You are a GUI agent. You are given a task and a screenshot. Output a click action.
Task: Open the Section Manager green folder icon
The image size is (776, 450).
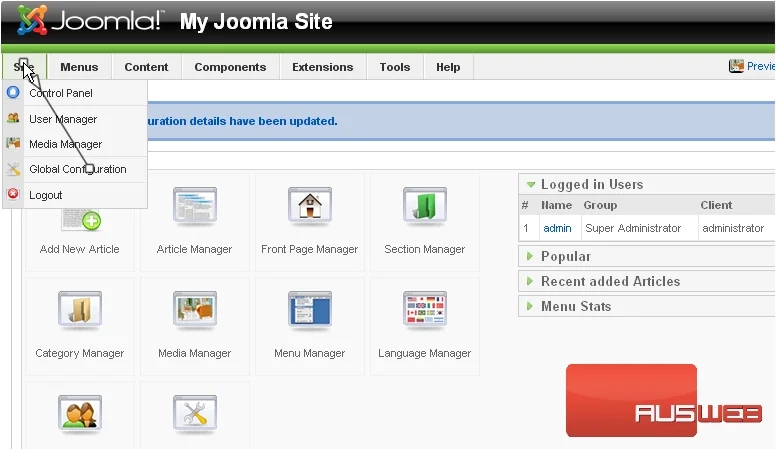tap(425, 205)
